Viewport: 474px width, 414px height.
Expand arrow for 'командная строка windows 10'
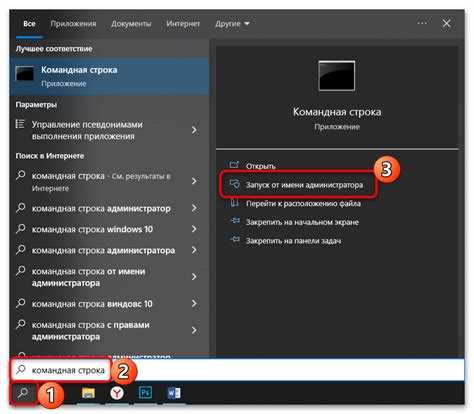(x=194, y=229)
